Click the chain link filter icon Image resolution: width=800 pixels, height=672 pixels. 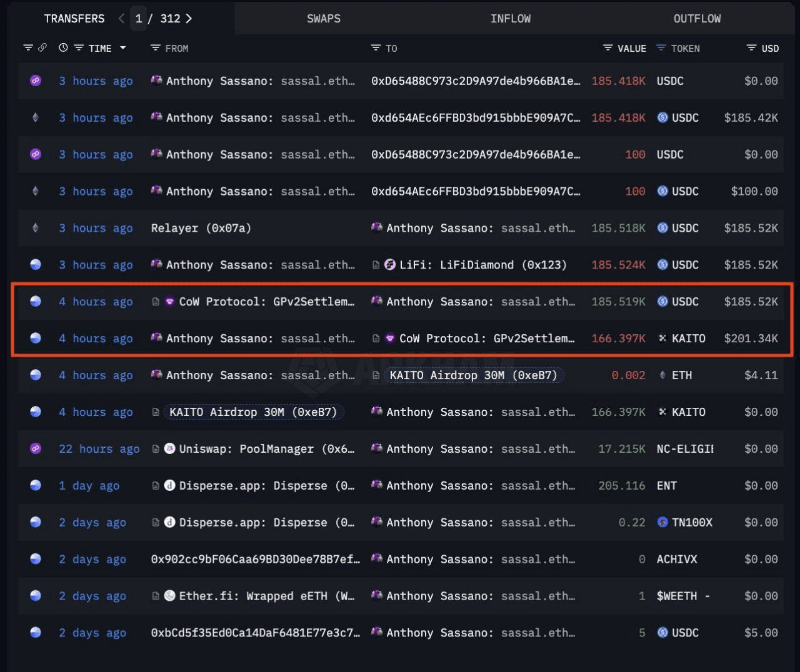pyautogui.click(x=42, y=47)
